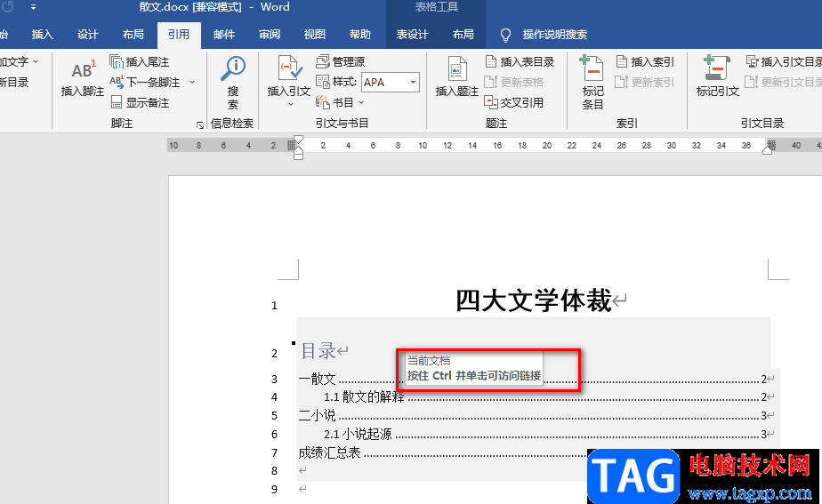Expand Add Text (加文字) dropdown arrow
822x504 pixels.
pyautogui.click(x=36, y=62)
